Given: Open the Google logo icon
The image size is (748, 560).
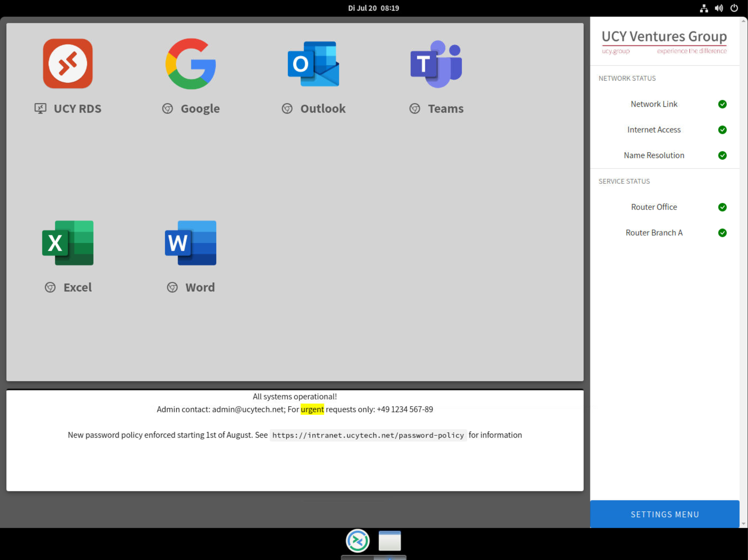Looking at the screenshot, I should (x=191, y=64).
